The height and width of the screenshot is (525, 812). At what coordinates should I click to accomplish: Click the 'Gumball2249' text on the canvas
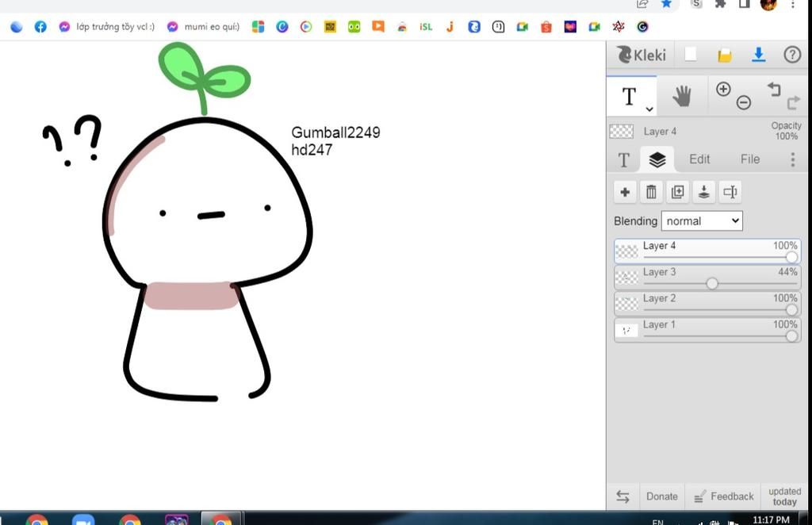pyautogui.click(x=335, y=132)
